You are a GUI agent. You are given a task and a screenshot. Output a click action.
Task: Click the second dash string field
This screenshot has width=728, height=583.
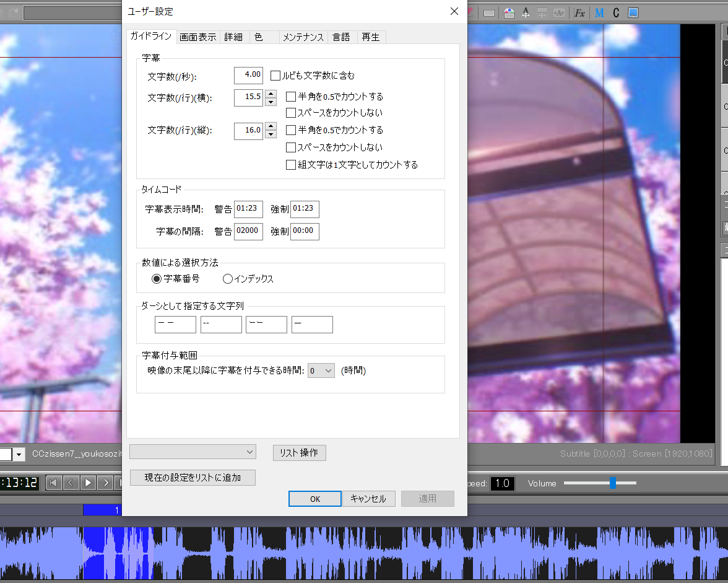221,324
